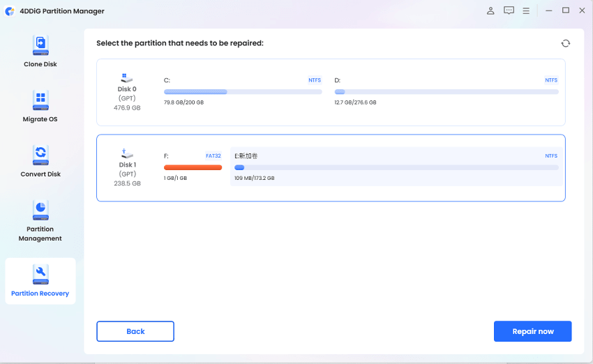593x364 pixels.
Task: Open the hamburger menu
Action: pos(526,11)
